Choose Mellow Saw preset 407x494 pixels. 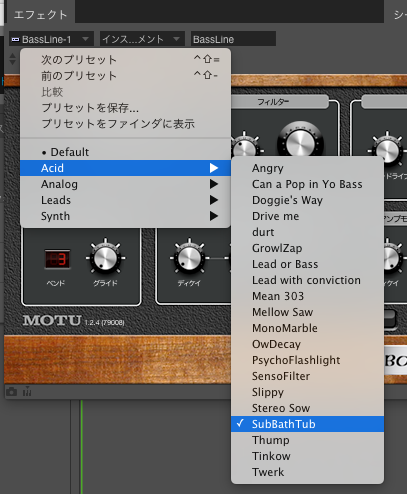(x=307, y=312)
